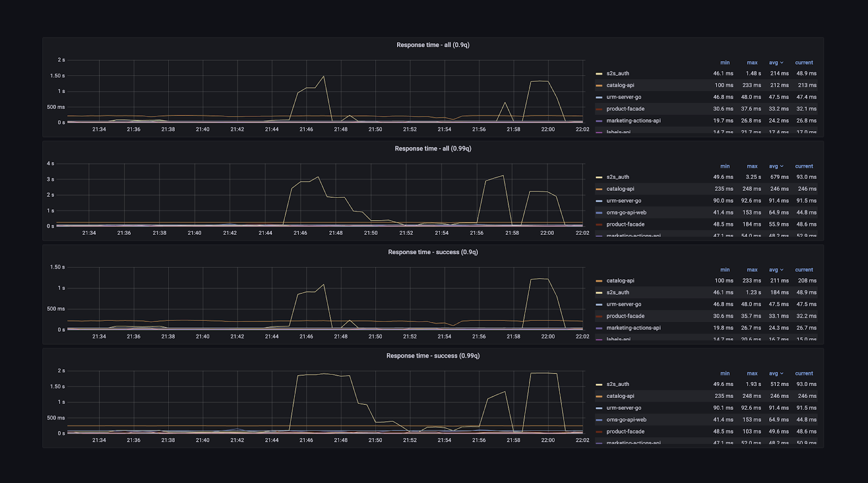Select the '1.48 s' max value for s2s_auth
Image resolution: width=868 pixels, height=483 pixels.
pyautogui.click(x=753, y=74)
